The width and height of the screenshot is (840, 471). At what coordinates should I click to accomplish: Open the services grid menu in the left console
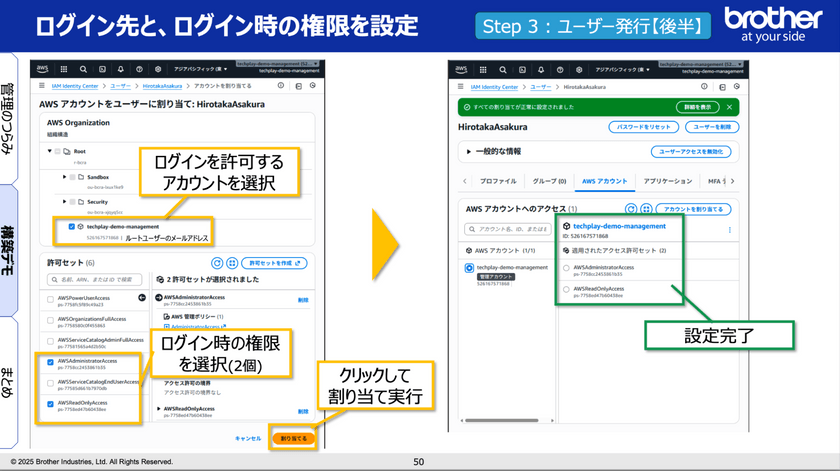(64, 70)
